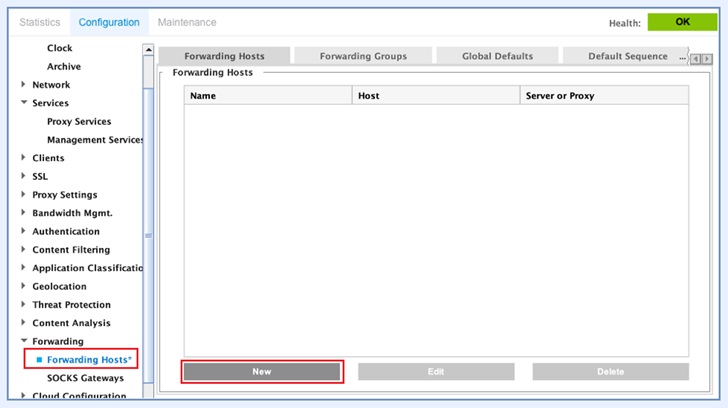Open the Maintenance tab
Image resolution: width=728 pixels, height=408 pixels.
click(x=186, y=22)
